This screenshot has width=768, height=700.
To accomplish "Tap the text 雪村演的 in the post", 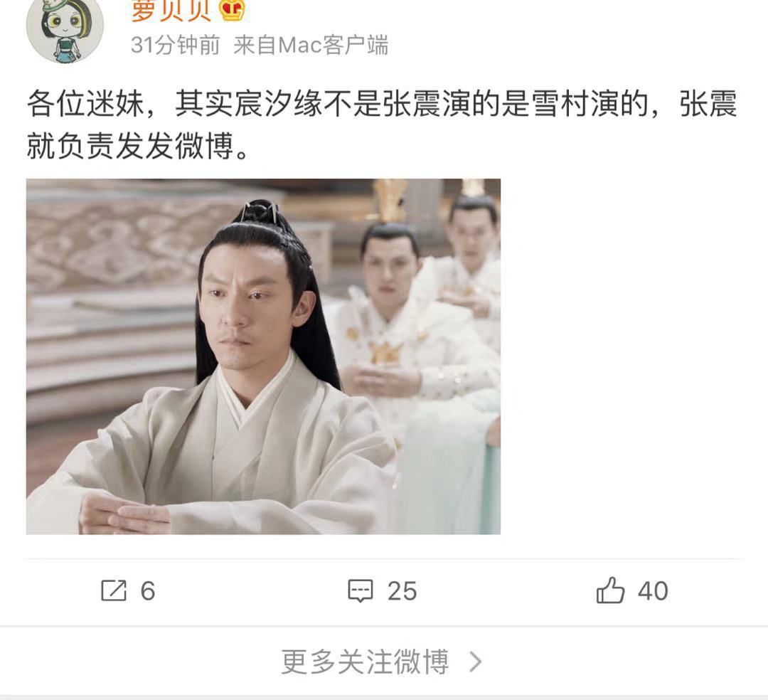I will (591, 103).
